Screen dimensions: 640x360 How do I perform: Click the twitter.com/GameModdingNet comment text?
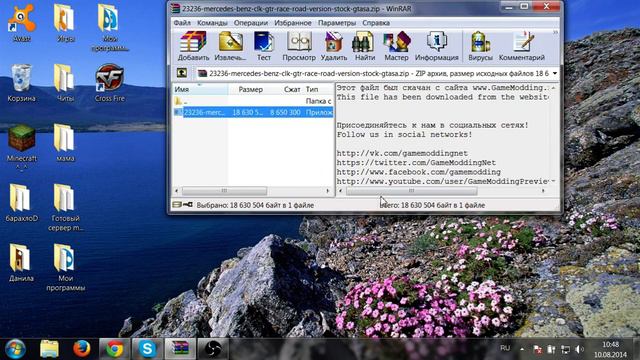(416, 162)
